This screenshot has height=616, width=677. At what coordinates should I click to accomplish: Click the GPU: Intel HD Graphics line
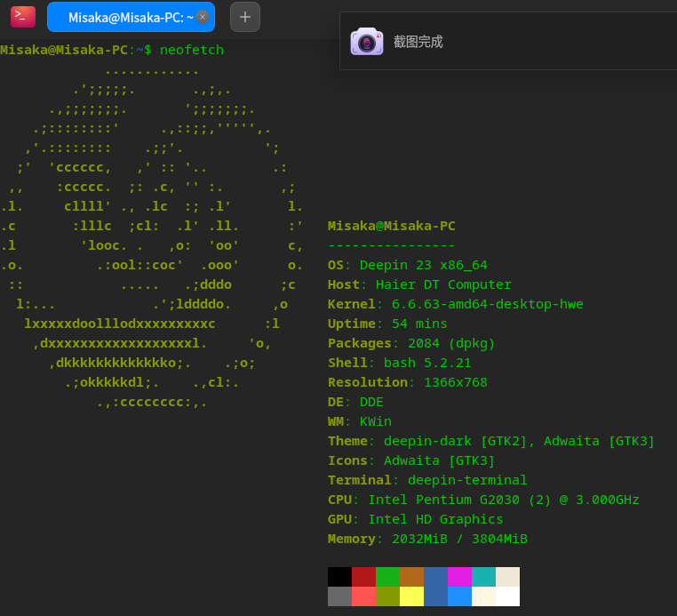[416, 519]
